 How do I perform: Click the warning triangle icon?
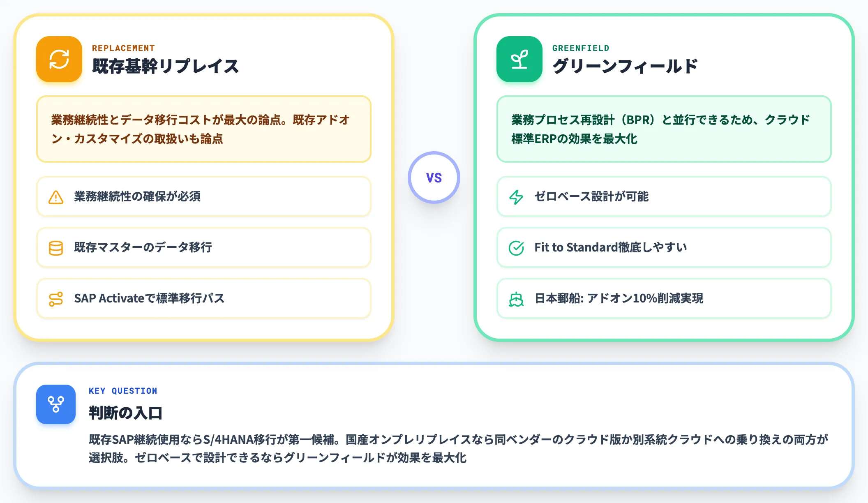pos(56,197)
